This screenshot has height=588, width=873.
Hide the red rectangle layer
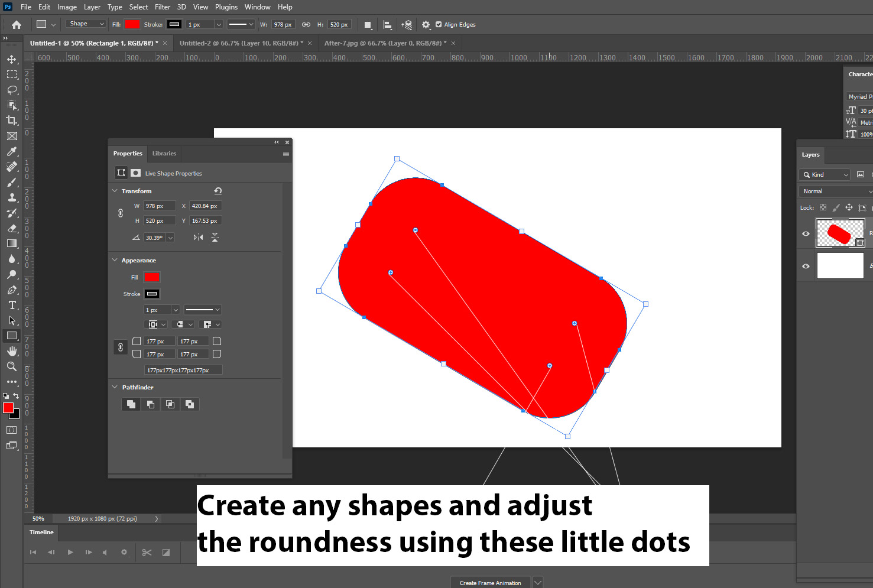tap(806, 233)
